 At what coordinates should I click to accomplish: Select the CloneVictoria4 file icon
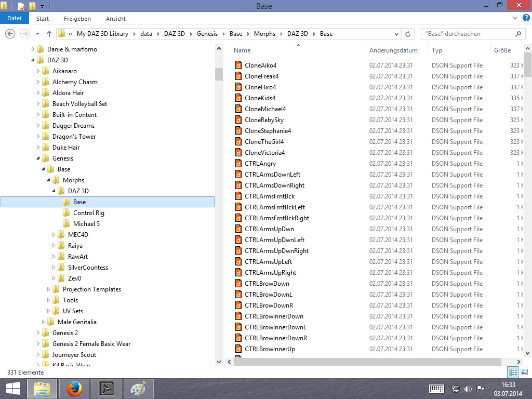pyautogui.click(x=238, y=153)
